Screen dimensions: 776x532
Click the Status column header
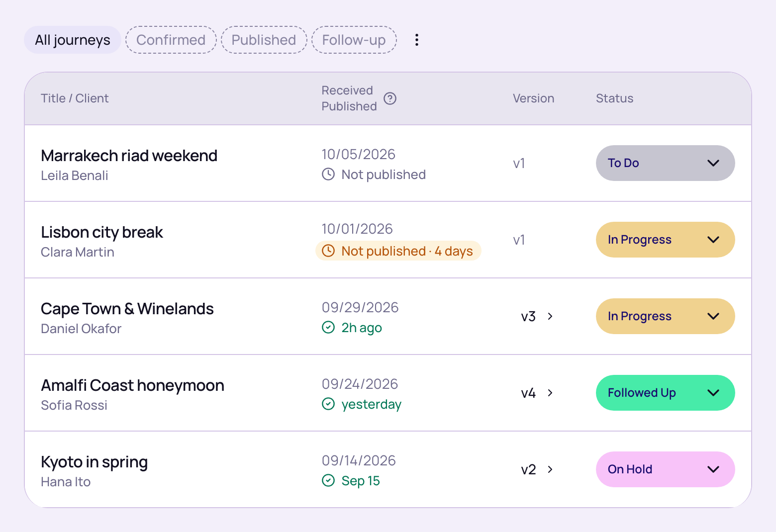(x=615, y=98)
